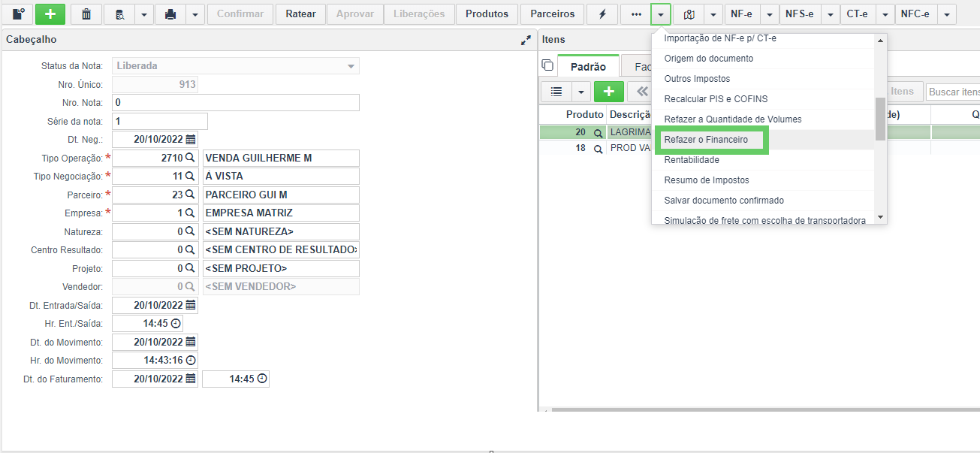Open the NFC-e dropdown arrow
Image resolution: width=980 pixels, height=453 pixels.
947,14
